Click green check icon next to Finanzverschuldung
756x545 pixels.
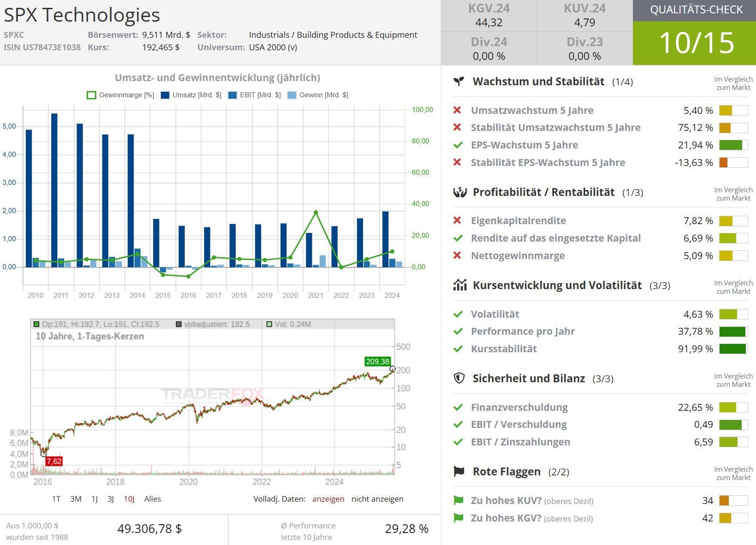458,407
